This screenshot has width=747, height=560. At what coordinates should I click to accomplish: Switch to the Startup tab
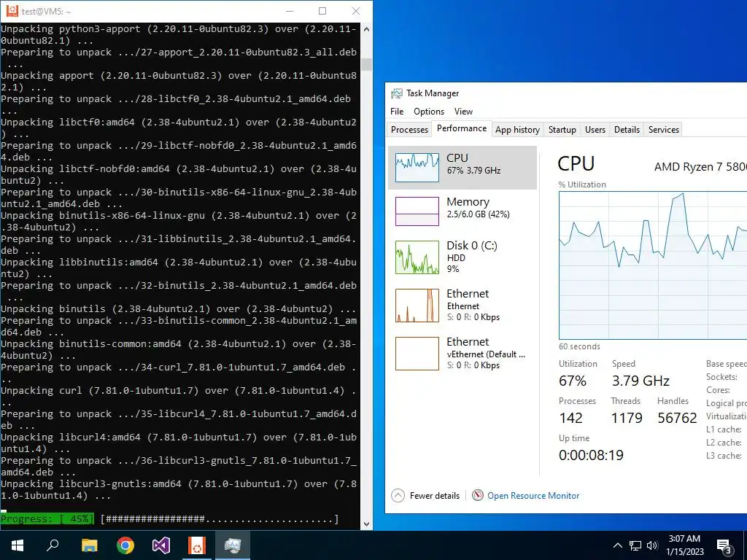(x=562, y=130)
